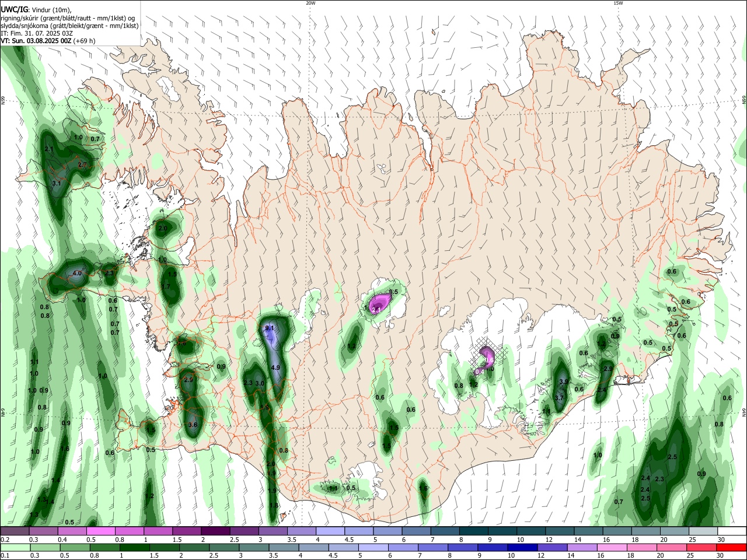
Task: Click the darkest purple 2 swatch in upper legend row
Action: 215,531
